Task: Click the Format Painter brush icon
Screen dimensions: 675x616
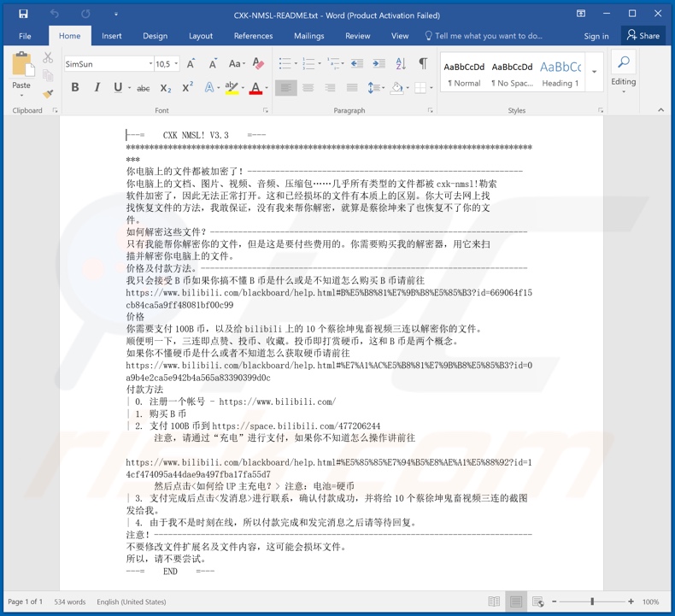Action: (x=48, y=92)
